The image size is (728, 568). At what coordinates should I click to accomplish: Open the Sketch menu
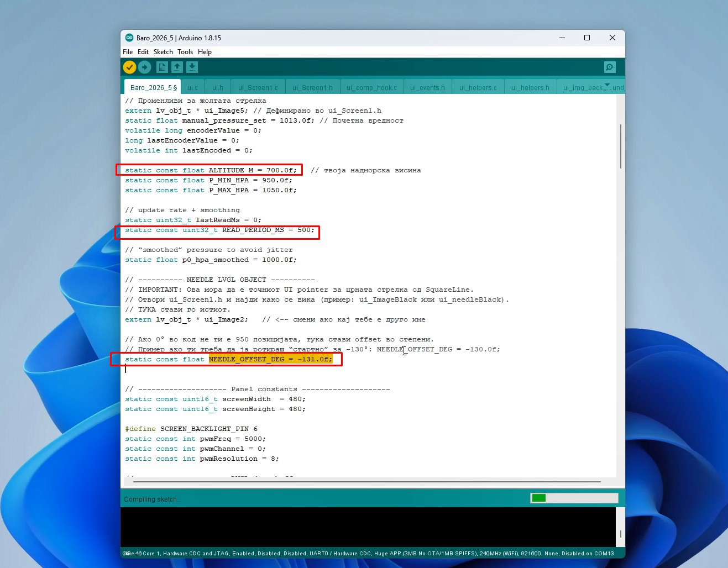pos(163,52)
